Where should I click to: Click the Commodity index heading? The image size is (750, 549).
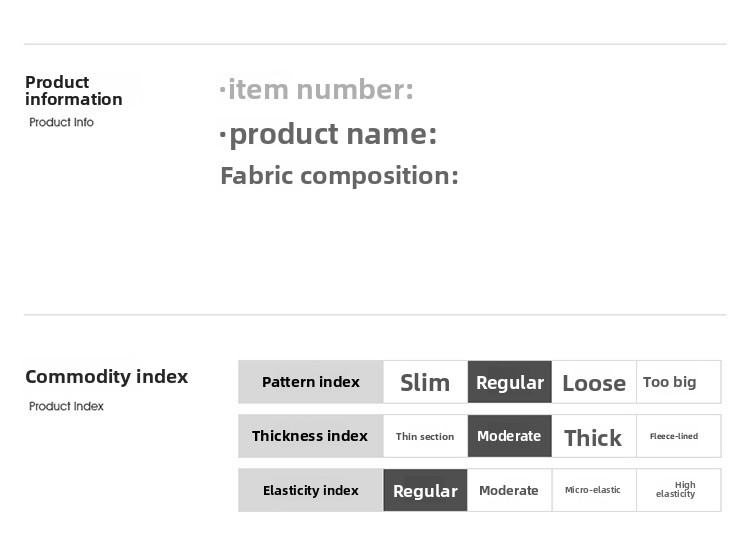tap(107, 376)
